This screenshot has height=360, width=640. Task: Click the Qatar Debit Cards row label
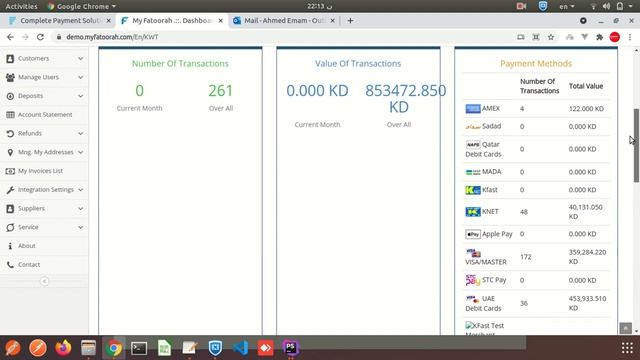[x=483, y=149]
